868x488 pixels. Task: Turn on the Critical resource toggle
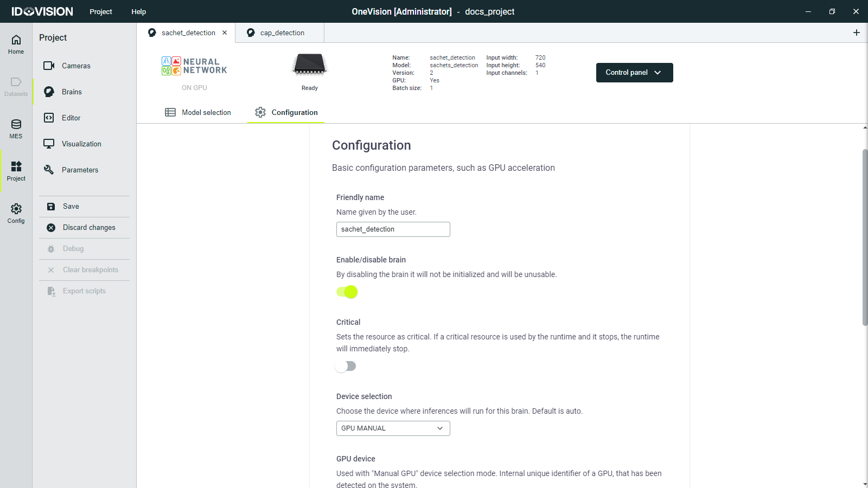click(x=346, y=366)
